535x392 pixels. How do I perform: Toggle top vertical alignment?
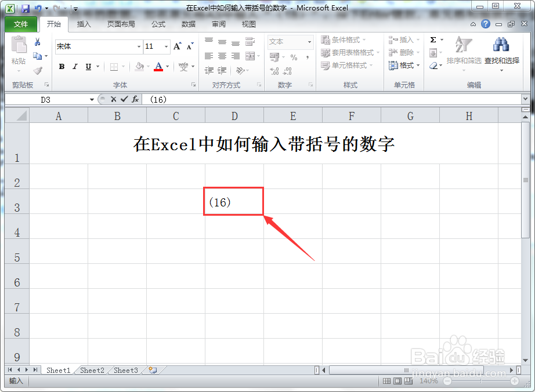point(209,41)
